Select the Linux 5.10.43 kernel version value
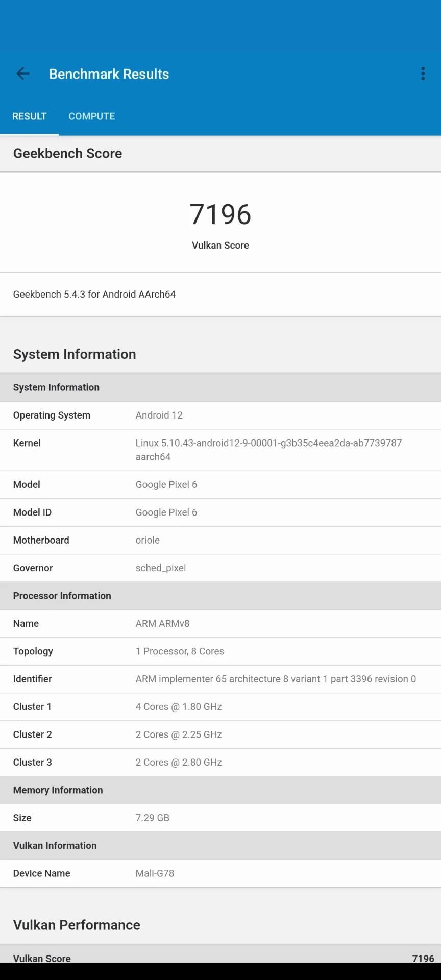 tap(268, 450)
